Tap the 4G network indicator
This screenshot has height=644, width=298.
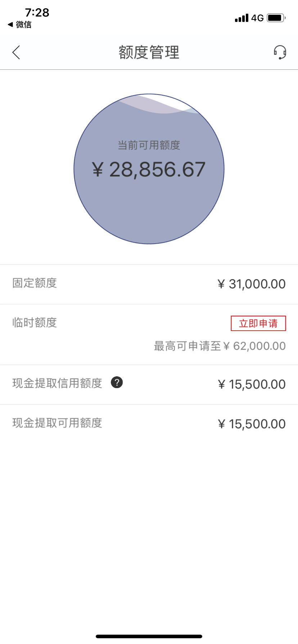(258, 18)
